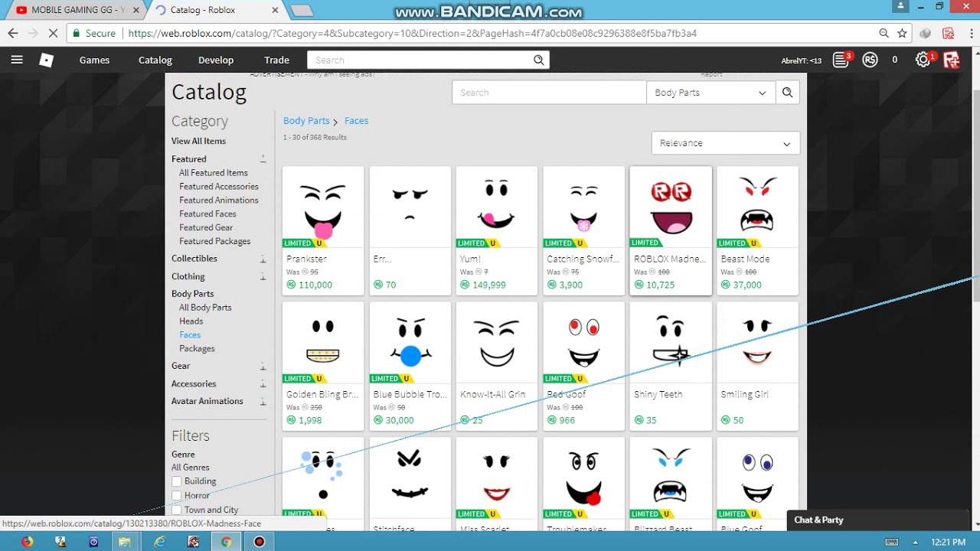Image resolution: width=980 pixels, height=551 pixels.
Task: Open the Trade nav item
Action: click(276, 60)
